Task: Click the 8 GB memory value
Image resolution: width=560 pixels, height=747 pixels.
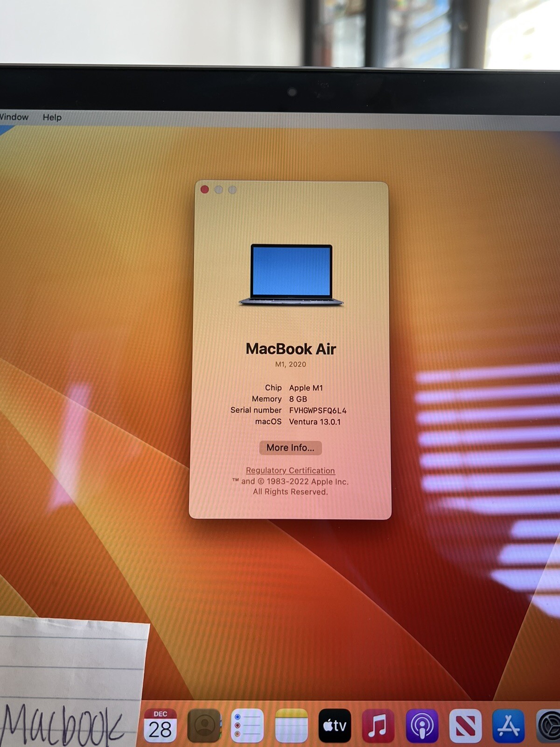Action: (298, 399)
